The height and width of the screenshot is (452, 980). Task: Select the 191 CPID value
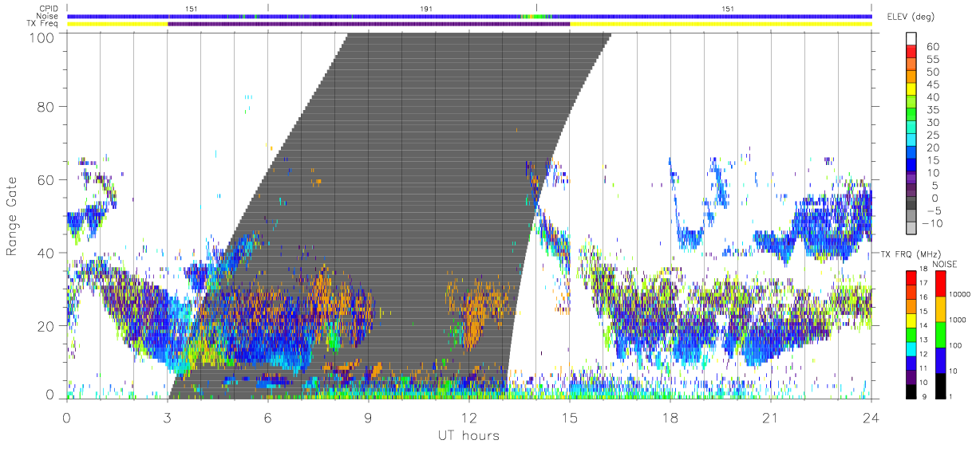pyautogui.click(x=427, y=8)
